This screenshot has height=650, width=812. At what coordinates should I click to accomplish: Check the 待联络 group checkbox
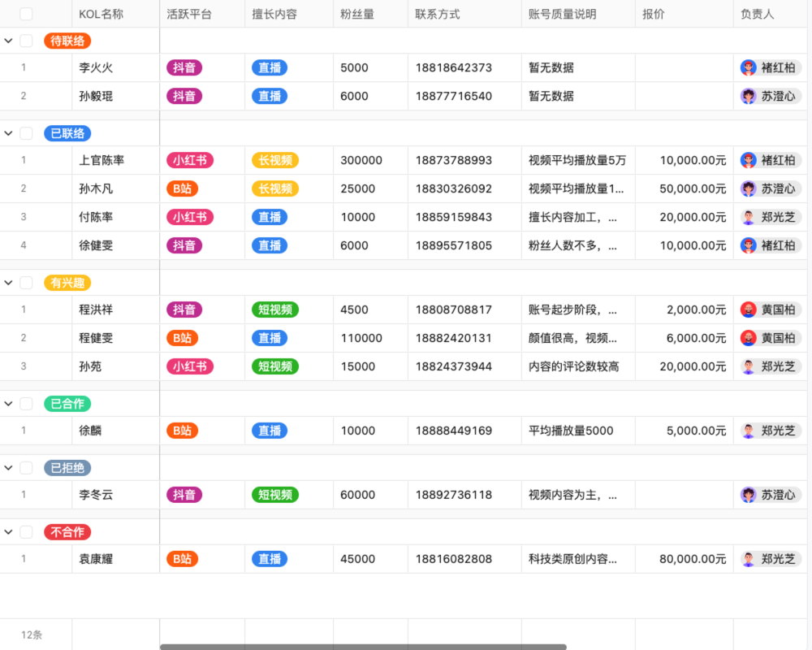(27, 41)
